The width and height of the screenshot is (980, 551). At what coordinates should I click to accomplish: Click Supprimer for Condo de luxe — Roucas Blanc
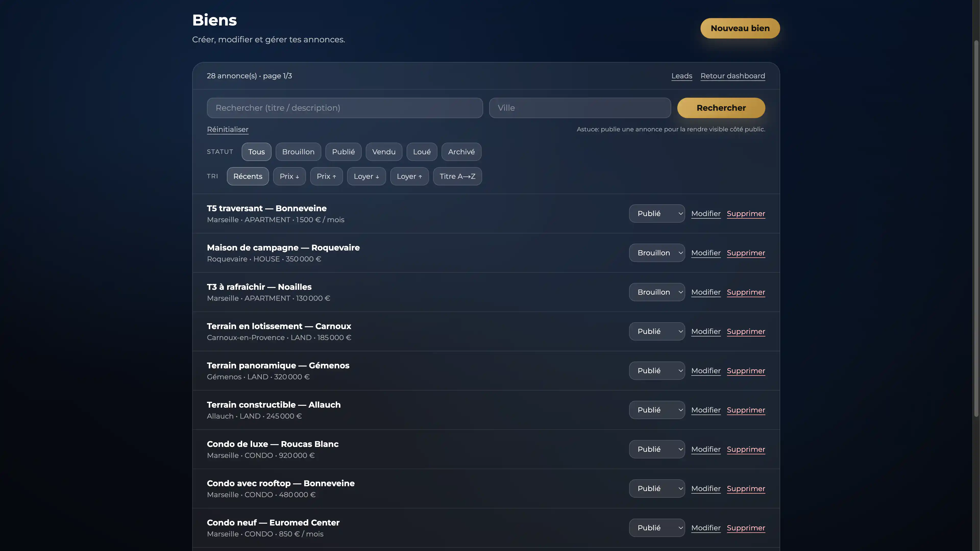click(x=746, y=449)
